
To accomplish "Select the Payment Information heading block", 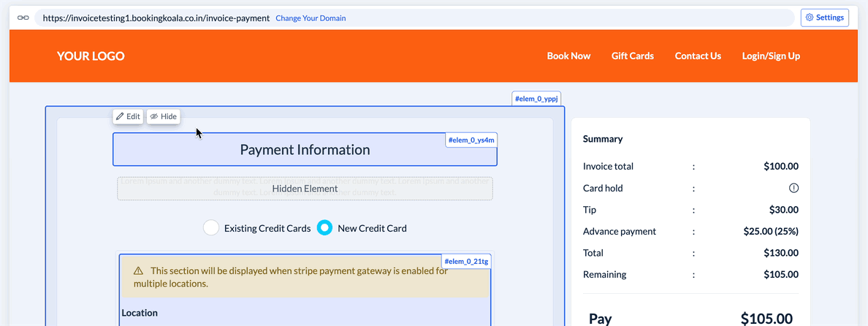I will point(305,149).
